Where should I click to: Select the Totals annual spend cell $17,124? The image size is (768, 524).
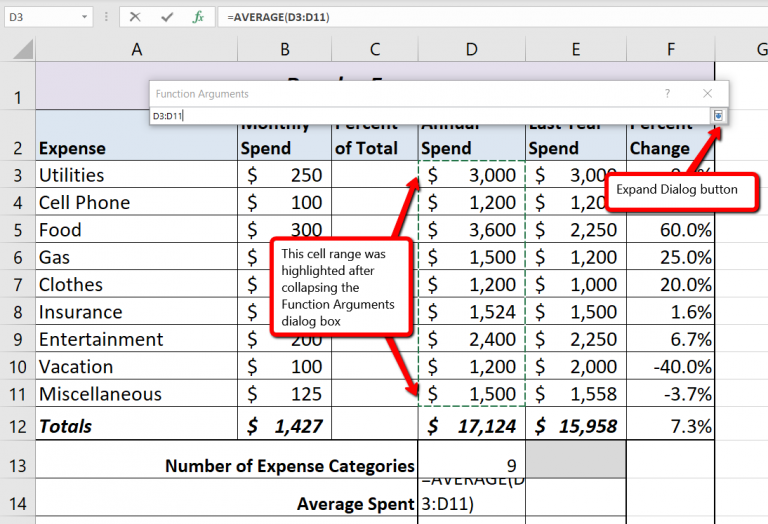[471, 426]
